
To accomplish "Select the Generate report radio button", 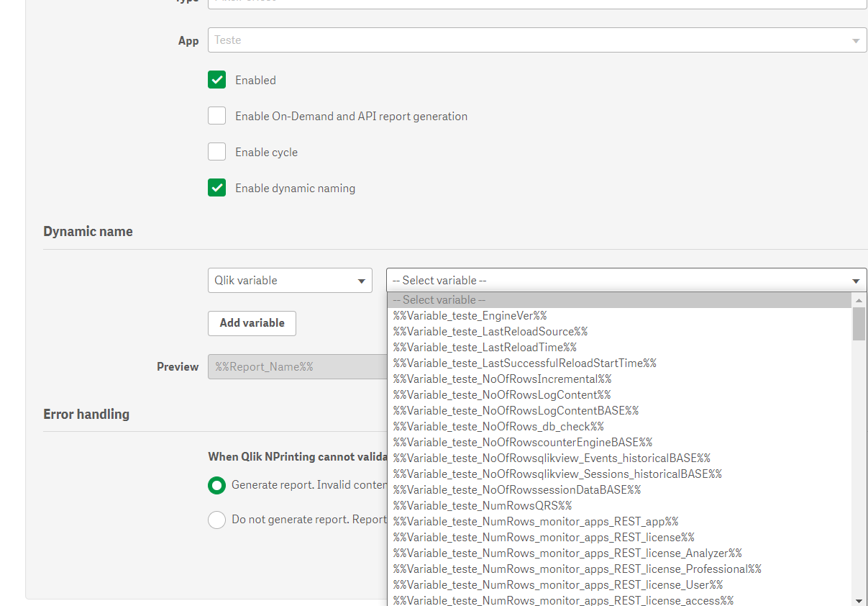I will tap(216, 485).
